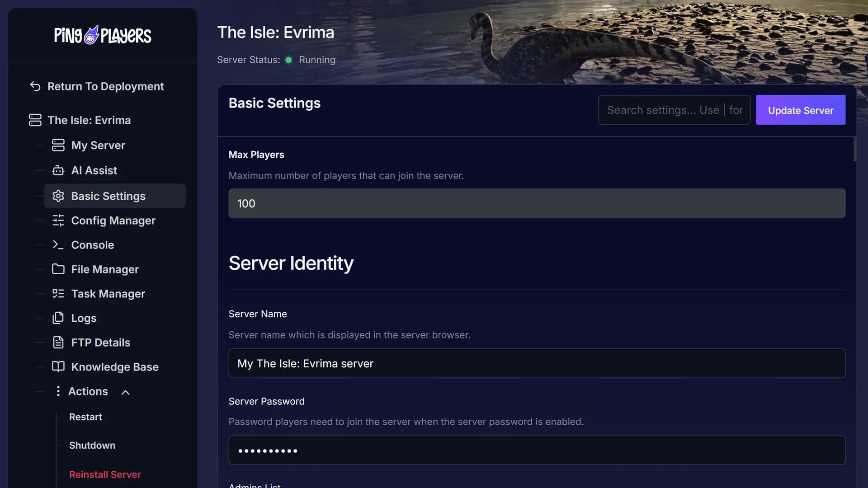Focus the Search settings field
Image resolution: width=868 pixels, height=488 pixels.
674,110
